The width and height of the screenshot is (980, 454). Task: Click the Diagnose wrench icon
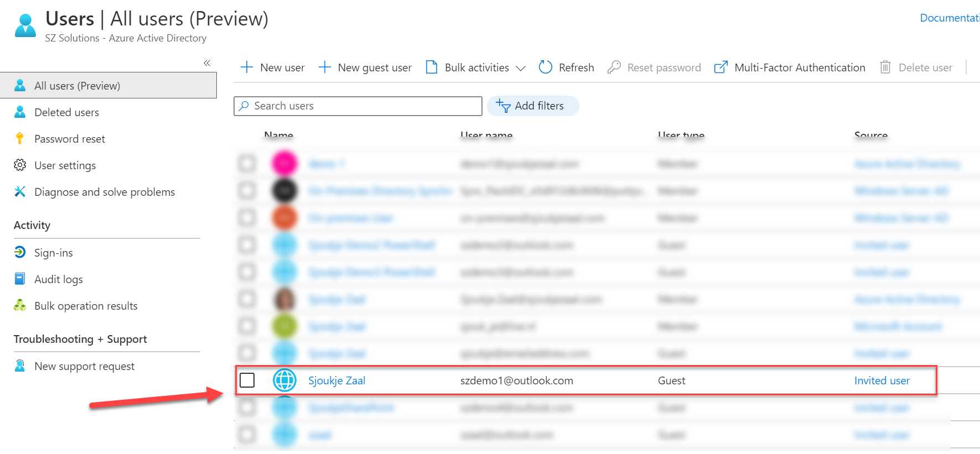tap(20, 191)
